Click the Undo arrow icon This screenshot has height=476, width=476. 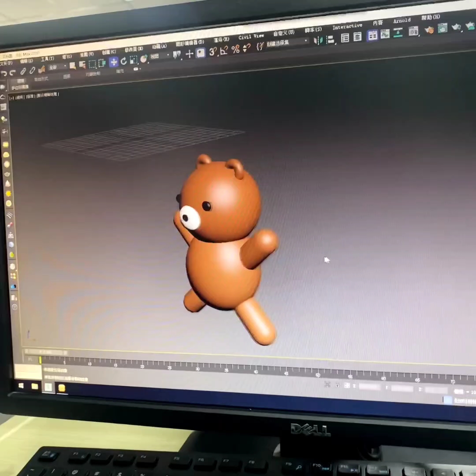click(4, 73)
